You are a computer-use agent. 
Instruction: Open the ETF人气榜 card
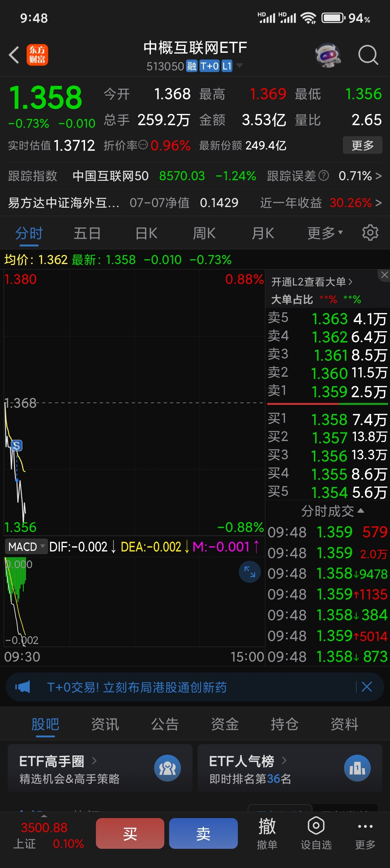point(290,768)
